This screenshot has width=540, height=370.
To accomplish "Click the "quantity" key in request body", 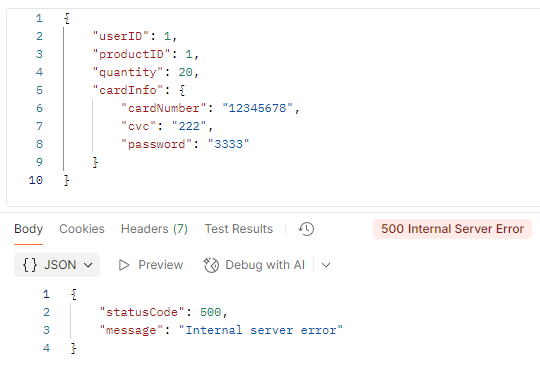I will 128,72.
